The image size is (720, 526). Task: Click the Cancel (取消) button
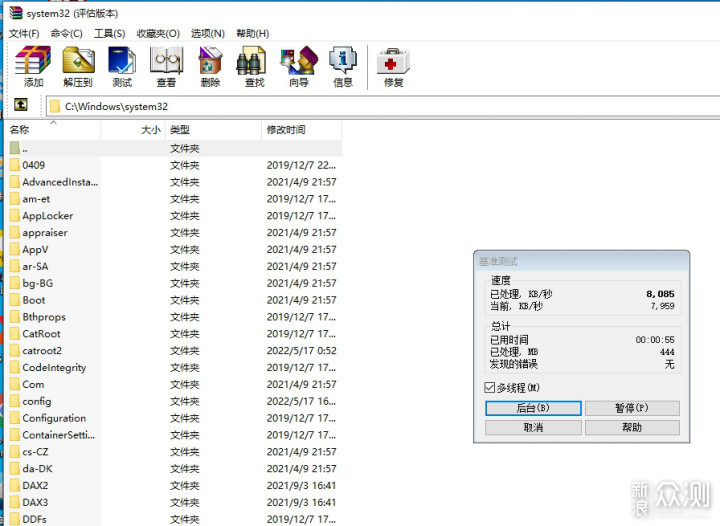533,428
